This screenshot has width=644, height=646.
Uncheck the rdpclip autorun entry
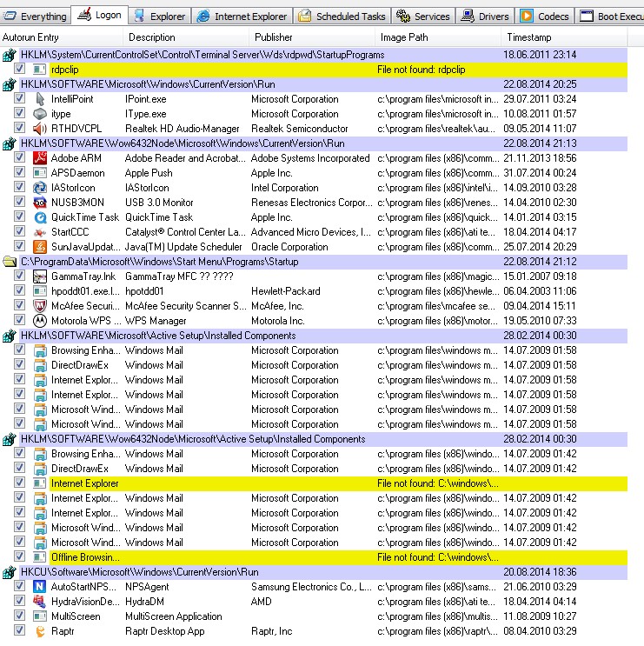tap(19, 69)
